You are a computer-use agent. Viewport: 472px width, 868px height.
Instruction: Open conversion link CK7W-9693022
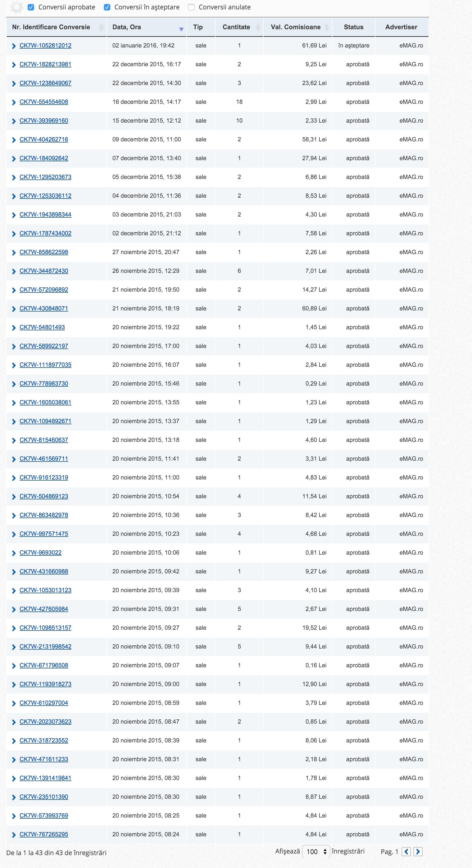[41, 553]
